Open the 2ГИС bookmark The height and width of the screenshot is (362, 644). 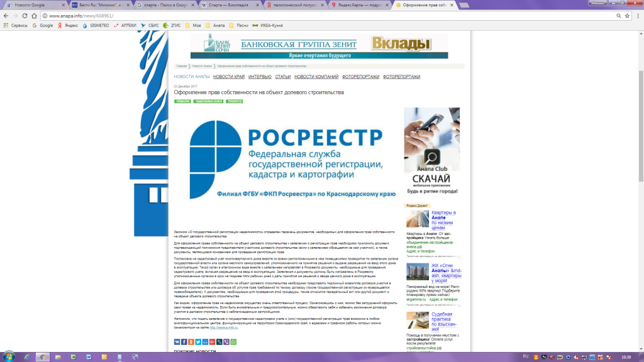point(172,25)
